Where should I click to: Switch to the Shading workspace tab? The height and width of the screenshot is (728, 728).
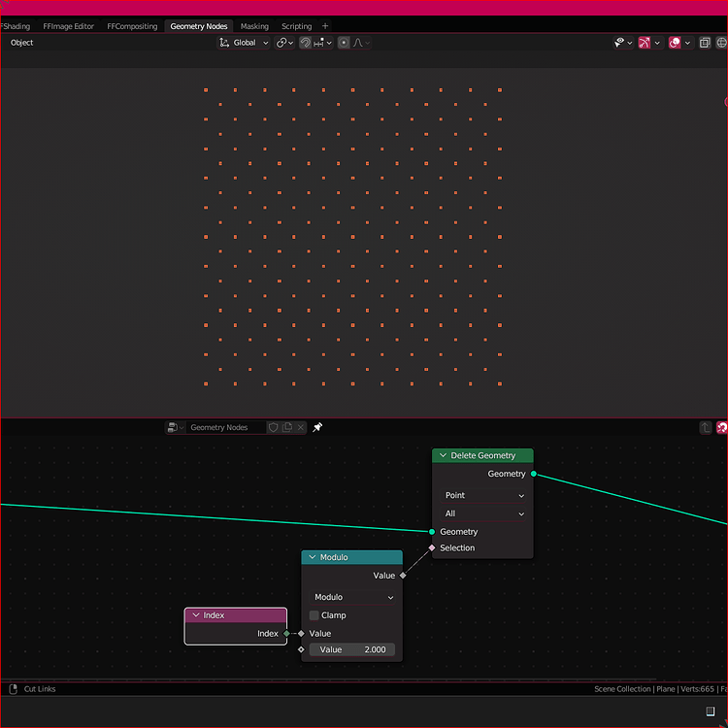(x=15, y=26)
